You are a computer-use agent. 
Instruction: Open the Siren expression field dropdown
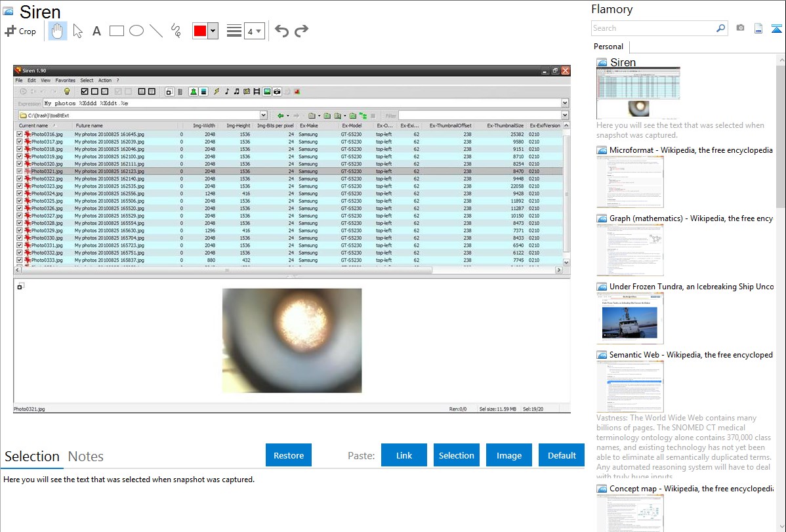(564, 103)
